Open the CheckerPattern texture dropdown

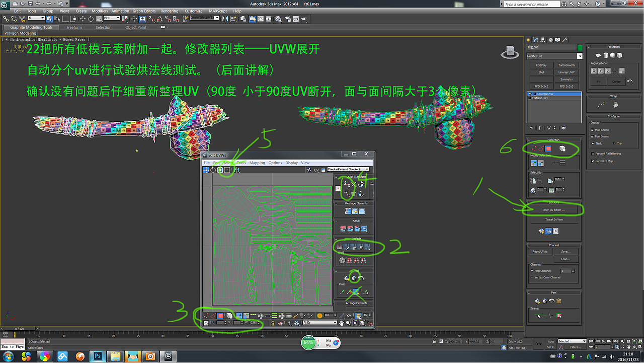coord(348,169)
